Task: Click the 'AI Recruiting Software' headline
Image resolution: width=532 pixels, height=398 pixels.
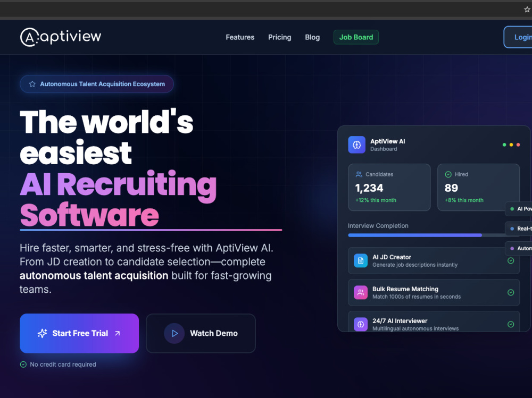Action: (x=118, y=199)
